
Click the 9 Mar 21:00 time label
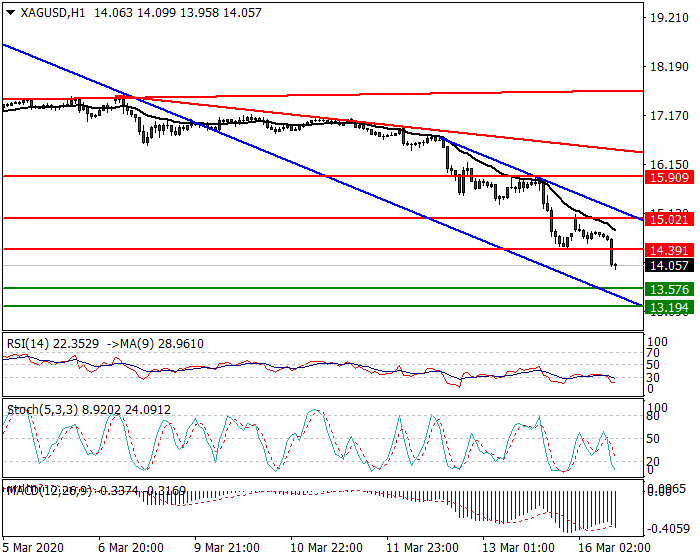pos(227,547)
